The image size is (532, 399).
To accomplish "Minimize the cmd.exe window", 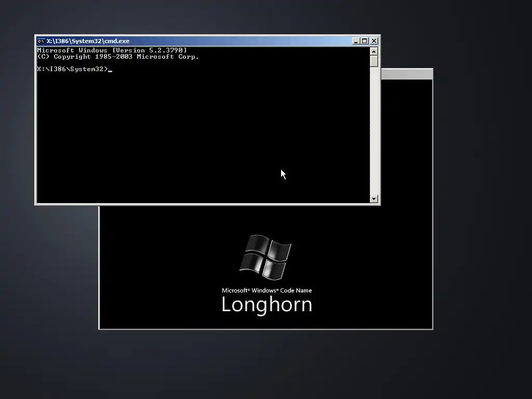I will pos(356,41).
